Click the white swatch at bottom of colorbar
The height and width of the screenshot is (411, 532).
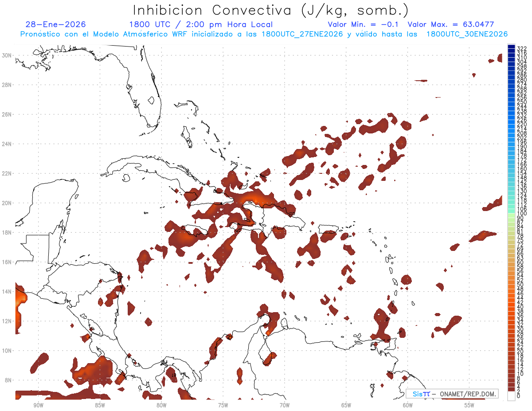tap(511, 395)
